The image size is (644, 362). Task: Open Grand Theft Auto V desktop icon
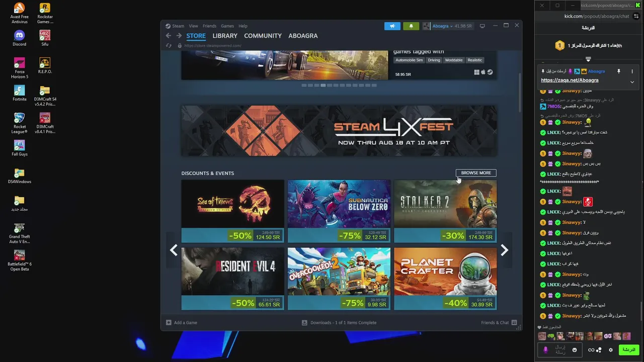coord(19,233)
